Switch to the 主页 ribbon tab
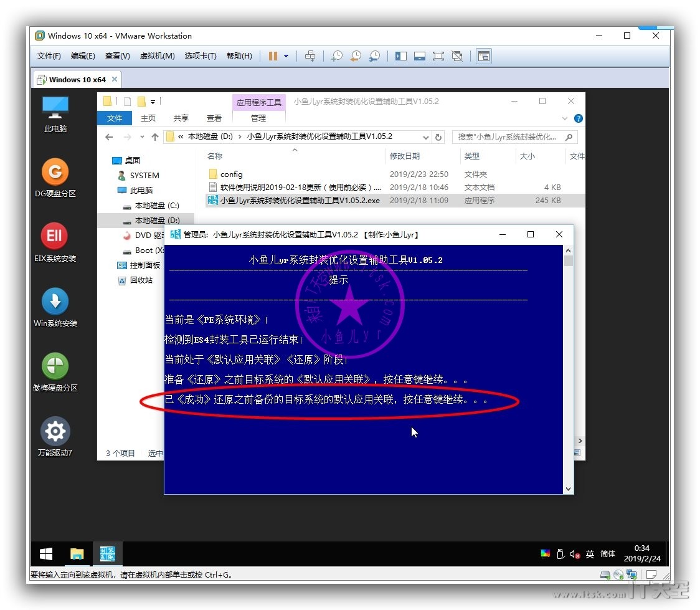The height and width of the screenshot is (610, 700). pos(148,118)
